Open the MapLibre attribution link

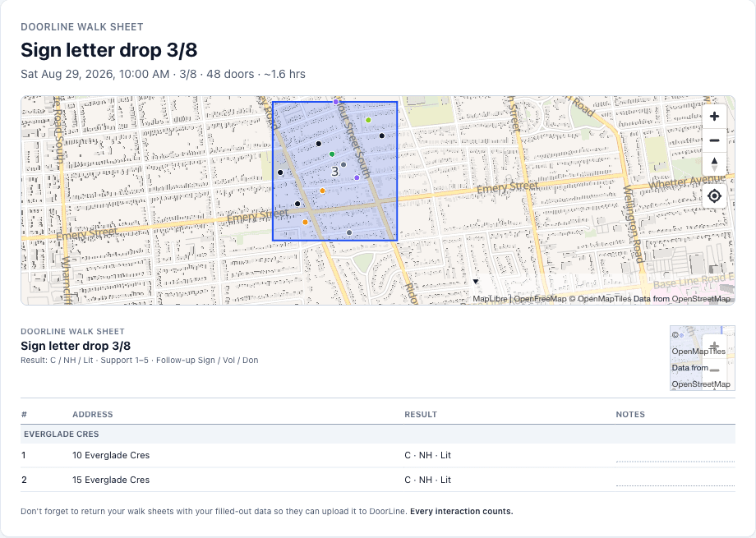click(490, 299)
